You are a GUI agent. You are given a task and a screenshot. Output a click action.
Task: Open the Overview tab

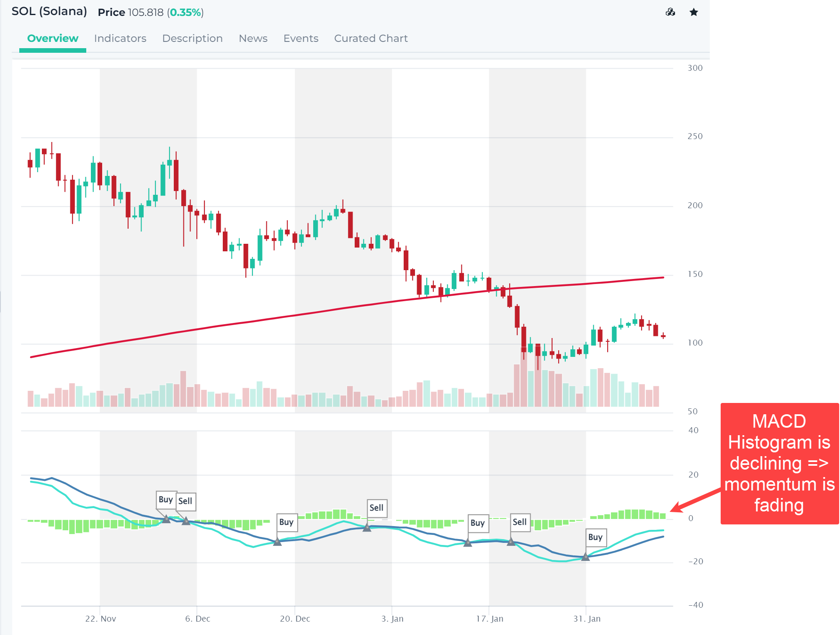click(53, 39)
